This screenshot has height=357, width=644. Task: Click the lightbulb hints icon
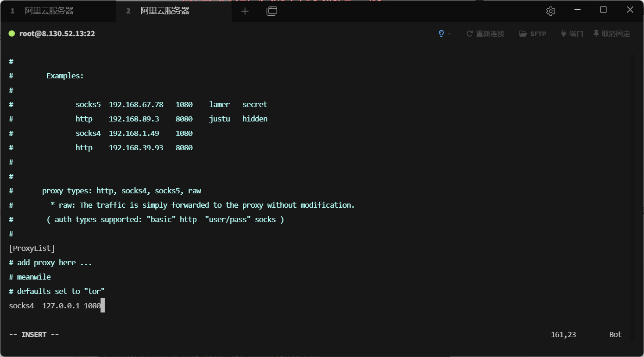coord(442,34)
